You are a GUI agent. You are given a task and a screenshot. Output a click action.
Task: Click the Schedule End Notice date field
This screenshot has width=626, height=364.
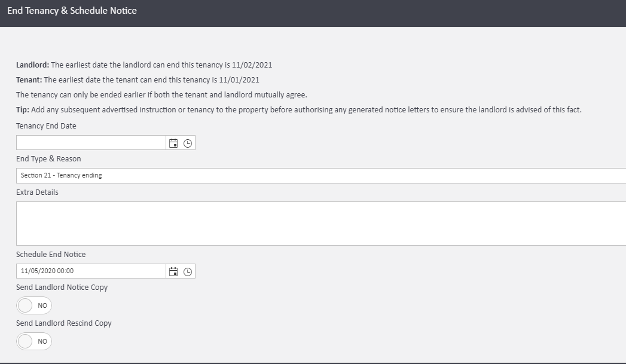click(x=90, y=271)
